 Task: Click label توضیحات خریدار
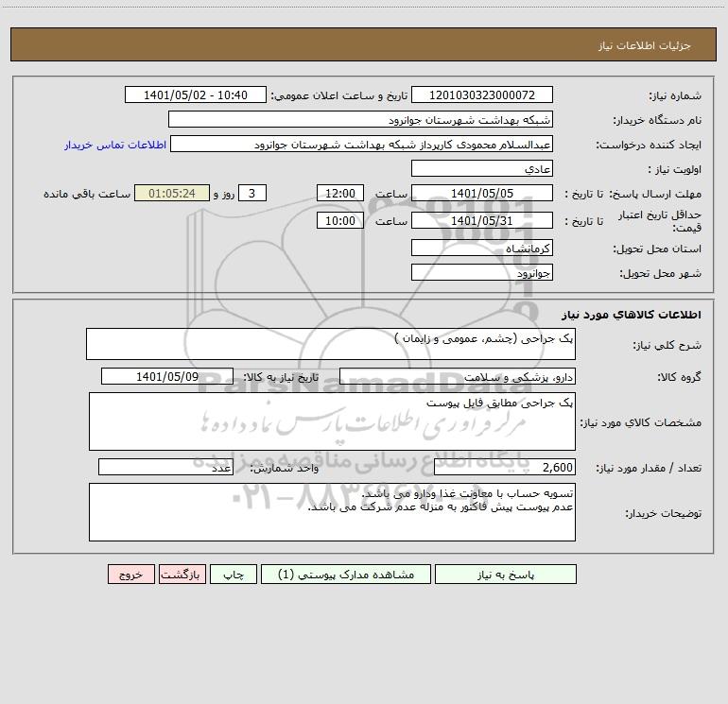[664, 514]
